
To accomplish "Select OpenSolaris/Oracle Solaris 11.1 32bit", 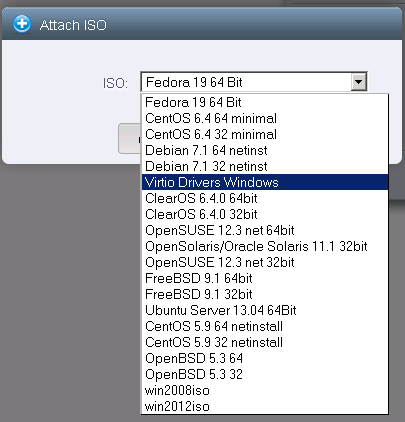I will click(265, 246).
